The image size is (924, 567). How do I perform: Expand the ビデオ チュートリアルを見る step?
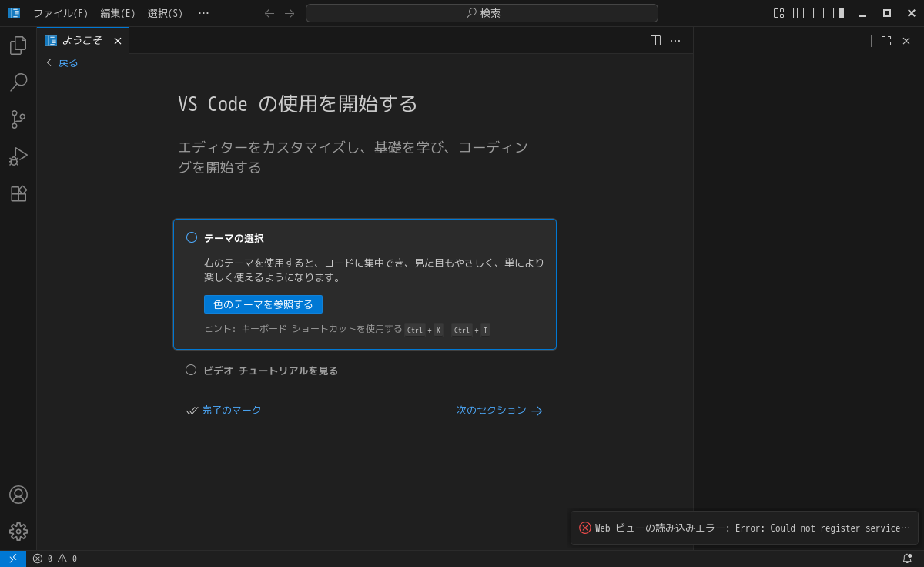[270, 371]
